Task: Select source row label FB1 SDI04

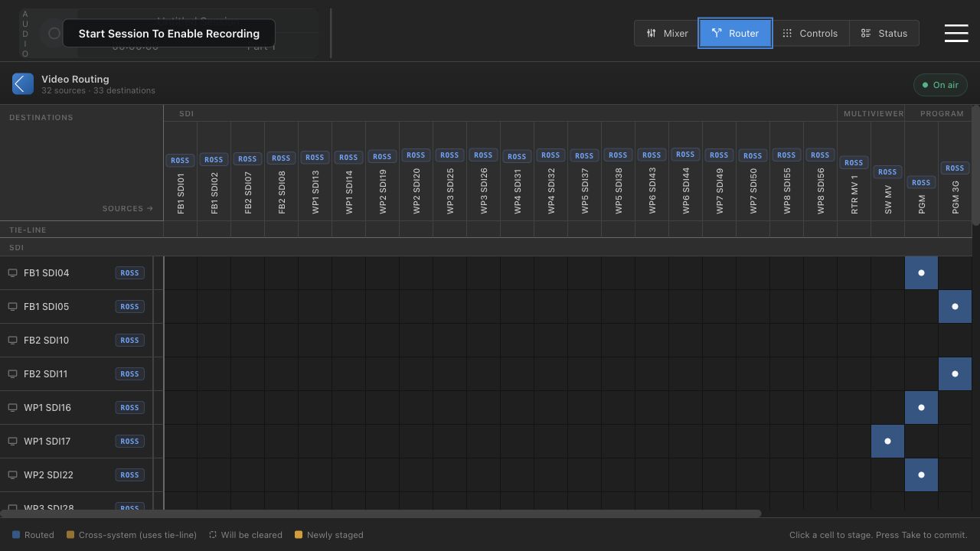Action: coord(46,273)
